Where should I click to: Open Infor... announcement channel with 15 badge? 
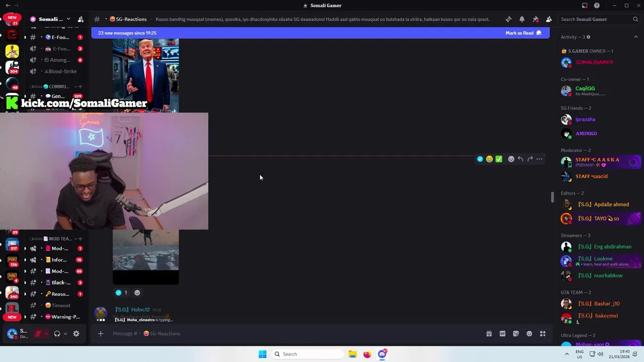56,260
